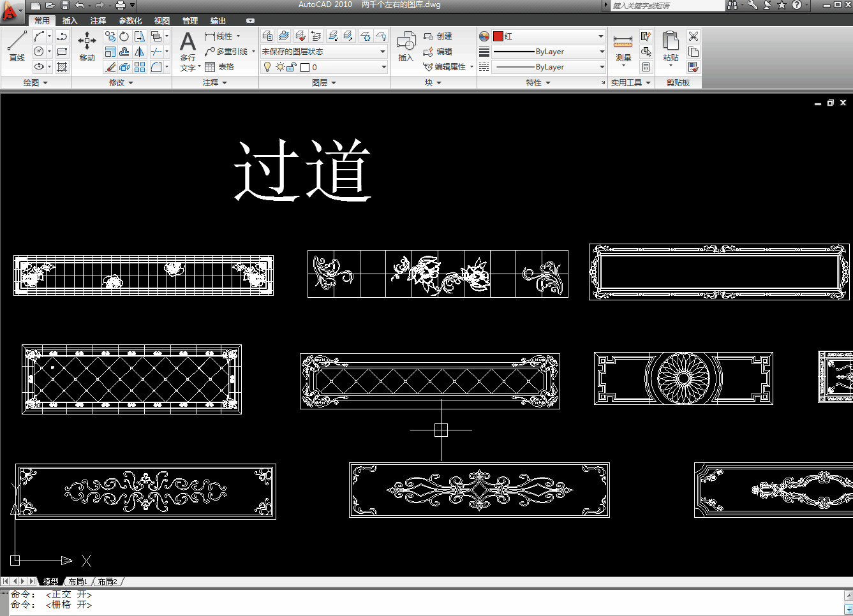Start the 多行文字 multiline text tool

click(x=188, y=51)
